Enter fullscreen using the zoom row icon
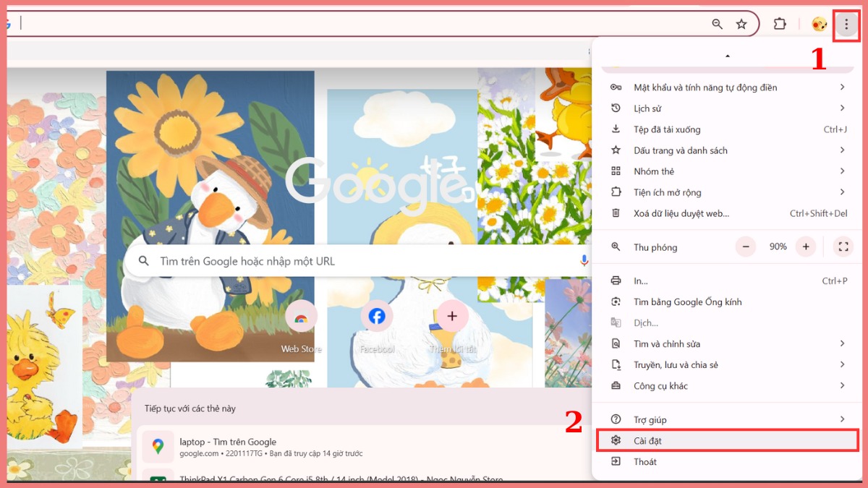The image size is (868, 488). coord(843,247)
